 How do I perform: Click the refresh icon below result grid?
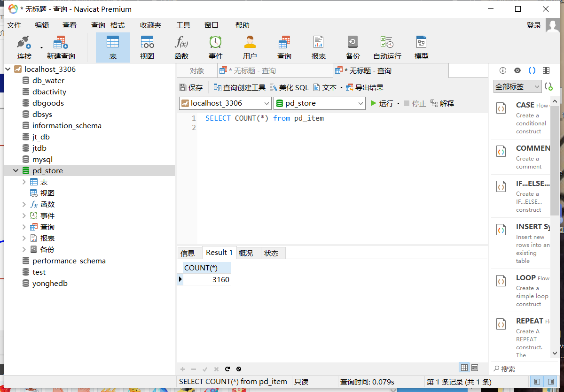[227, 369]
